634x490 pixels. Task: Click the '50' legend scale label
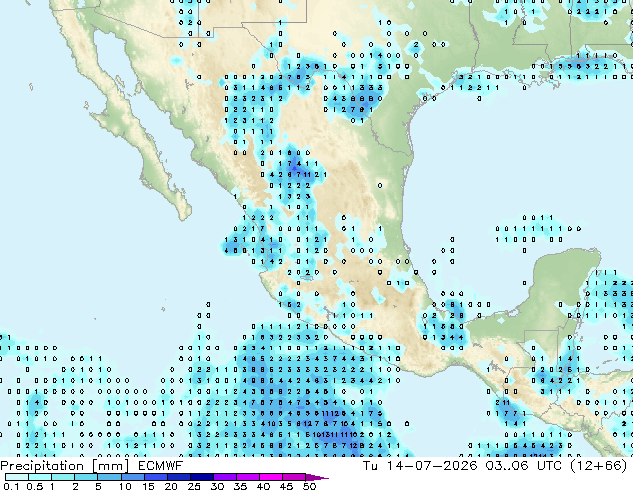point(309,486)
